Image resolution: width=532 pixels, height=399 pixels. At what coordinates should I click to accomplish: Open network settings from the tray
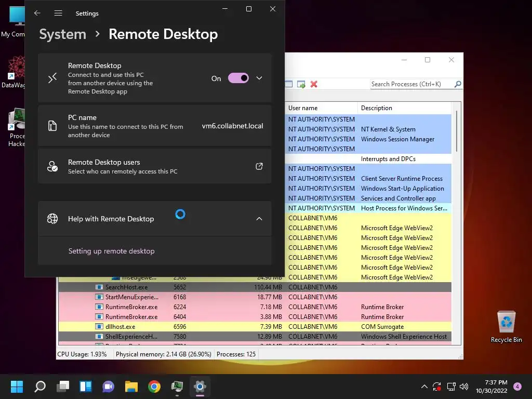click(x=451, y=387)
